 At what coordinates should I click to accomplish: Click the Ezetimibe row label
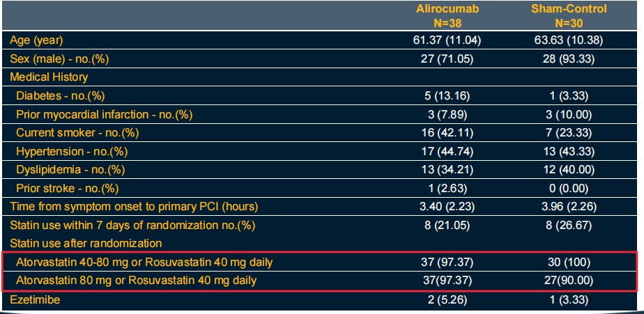pos(34,299)
